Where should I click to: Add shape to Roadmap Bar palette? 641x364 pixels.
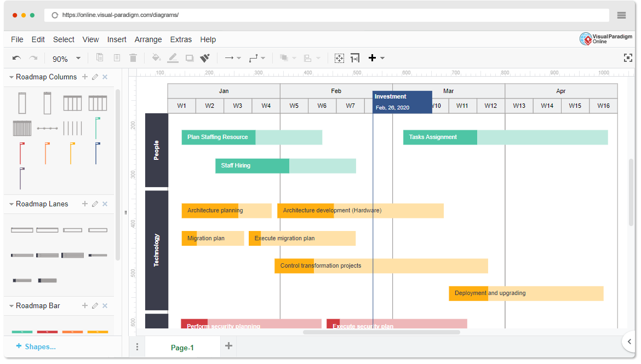coord(84,305)
